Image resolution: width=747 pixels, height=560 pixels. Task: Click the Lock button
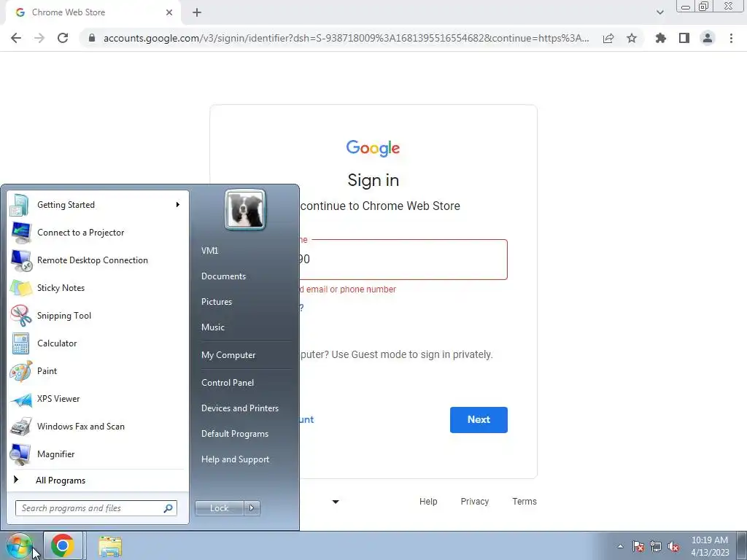point(220,508)
